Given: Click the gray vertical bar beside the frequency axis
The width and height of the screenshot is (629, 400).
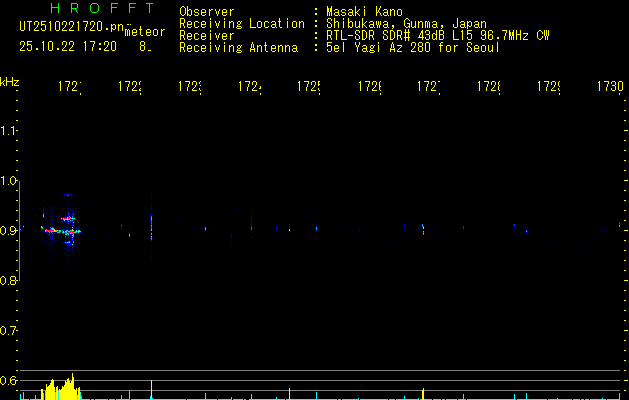Looking at the screenshot, I should (19, 231).
